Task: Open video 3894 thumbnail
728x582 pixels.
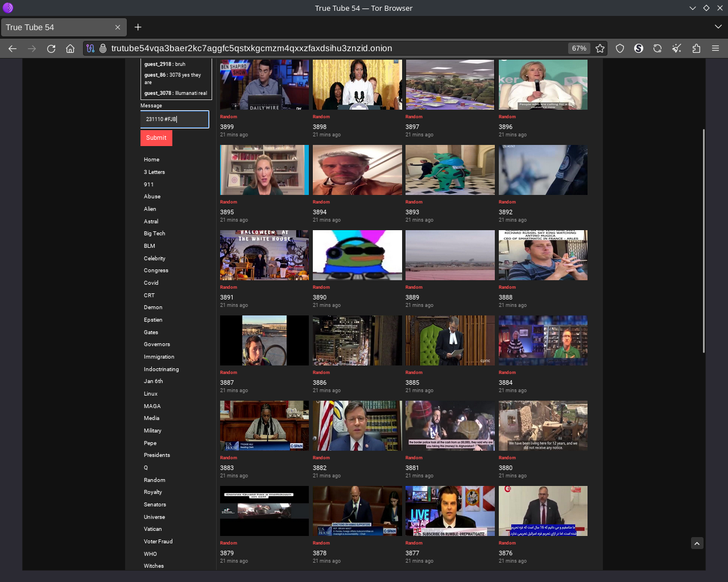Action: point(357,170)
